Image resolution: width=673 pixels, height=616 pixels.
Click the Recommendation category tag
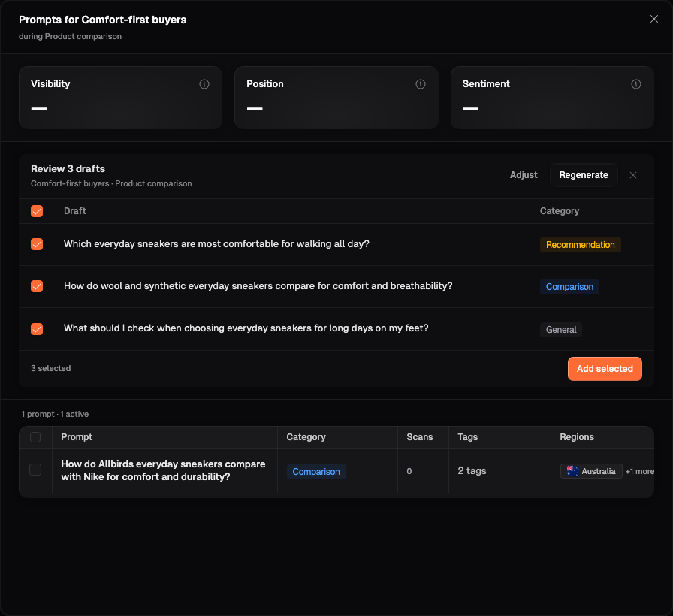(581, 245)
